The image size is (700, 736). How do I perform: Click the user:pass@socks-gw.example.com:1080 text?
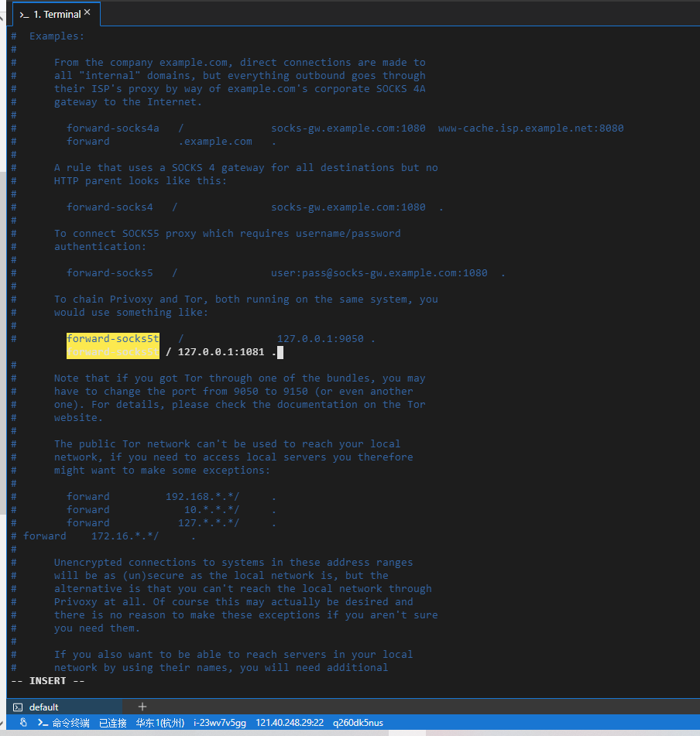[x=379, y=273]
